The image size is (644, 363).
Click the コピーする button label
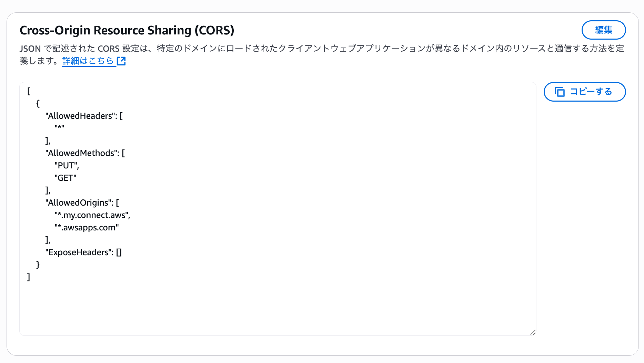[x=591, y=92]
